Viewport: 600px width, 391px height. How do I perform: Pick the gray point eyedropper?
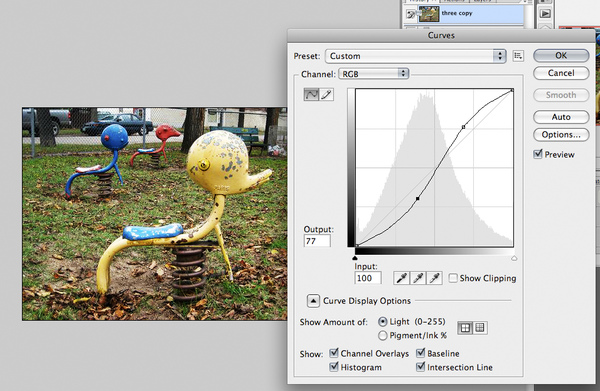tap(418, 278)
